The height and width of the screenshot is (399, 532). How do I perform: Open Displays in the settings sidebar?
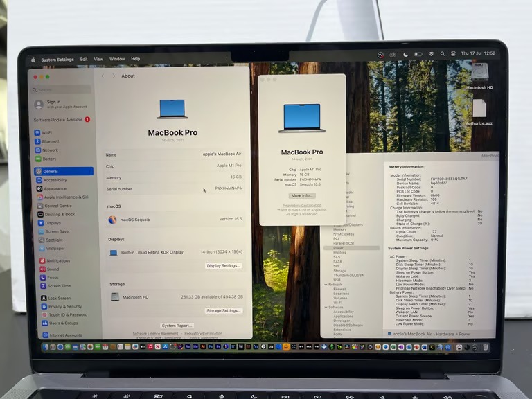coord(49,223)
